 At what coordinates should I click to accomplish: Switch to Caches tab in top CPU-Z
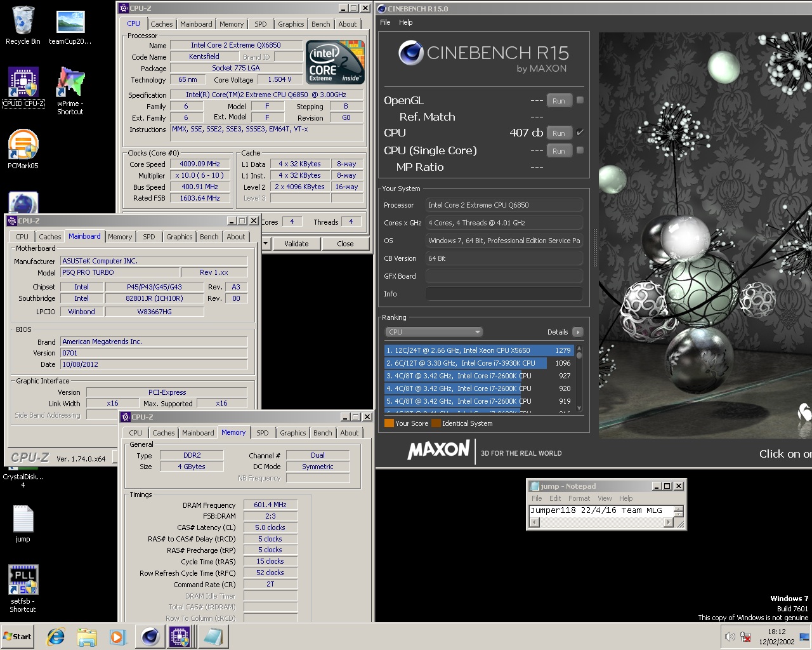click(161, 24)
